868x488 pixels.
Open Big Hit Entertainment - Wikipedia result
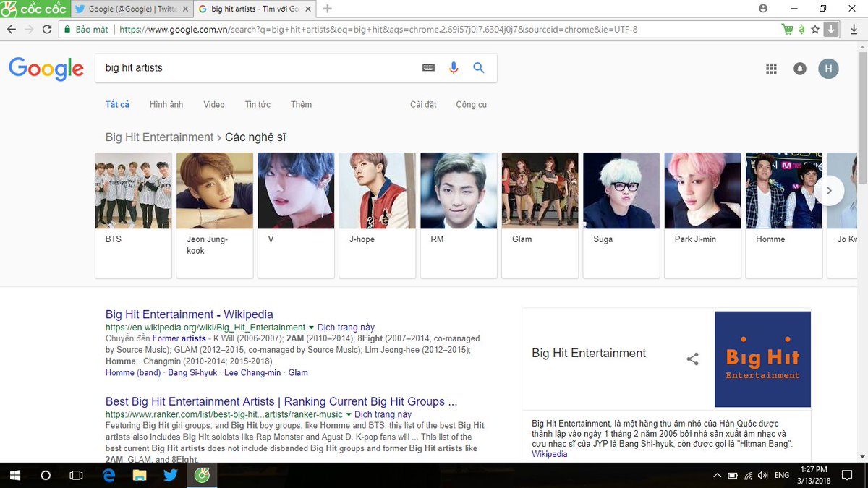coord(190,314)
